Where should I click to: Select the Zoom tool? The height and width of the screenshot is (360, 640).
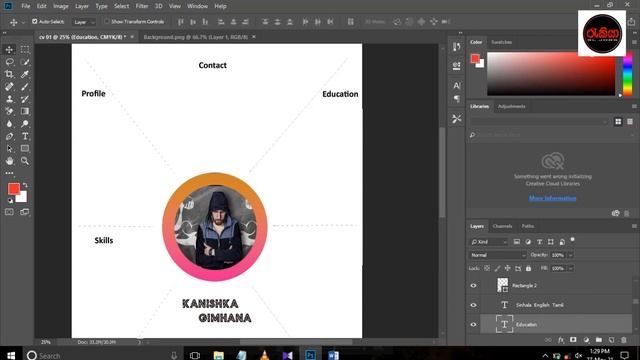click(x=25, y=161)
